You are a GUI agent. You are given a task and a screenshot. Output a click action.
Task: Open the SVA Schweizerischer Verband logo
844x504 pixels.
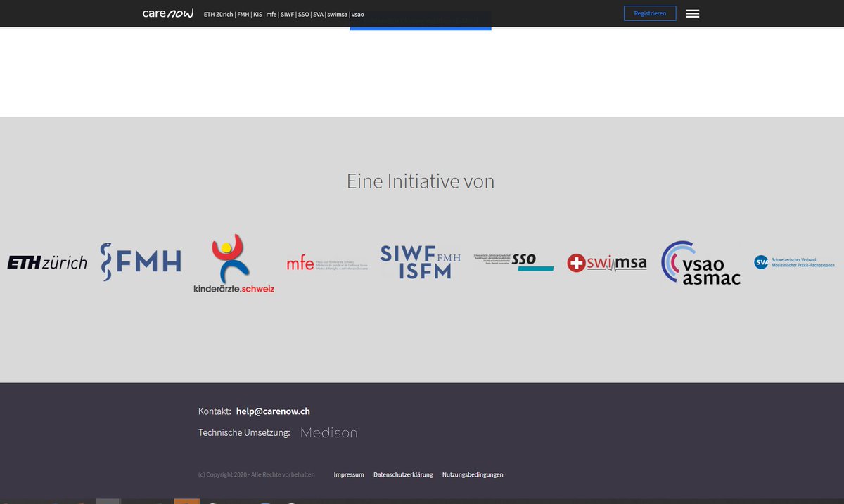pos(794,262)
